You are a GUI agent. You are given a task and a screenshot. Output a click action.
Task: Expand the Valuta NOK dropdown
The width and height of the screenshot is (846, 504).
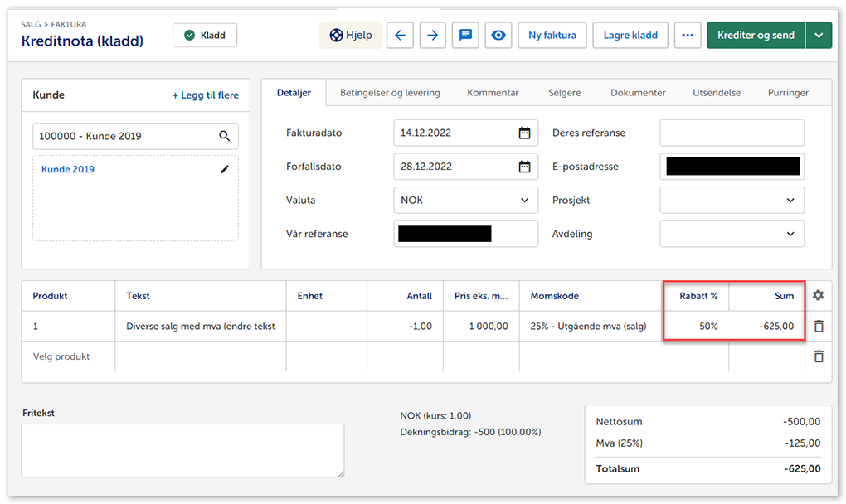[524, 201]
